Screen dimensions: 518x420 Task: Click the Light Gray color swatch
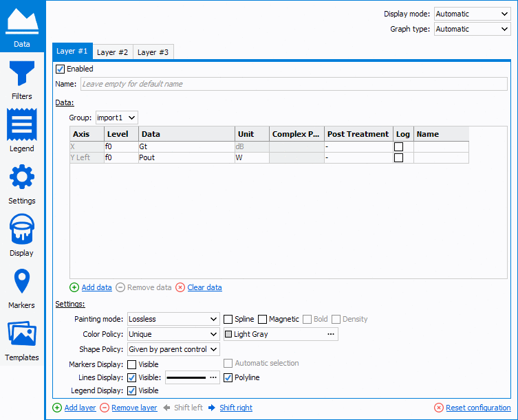(228, 334)
